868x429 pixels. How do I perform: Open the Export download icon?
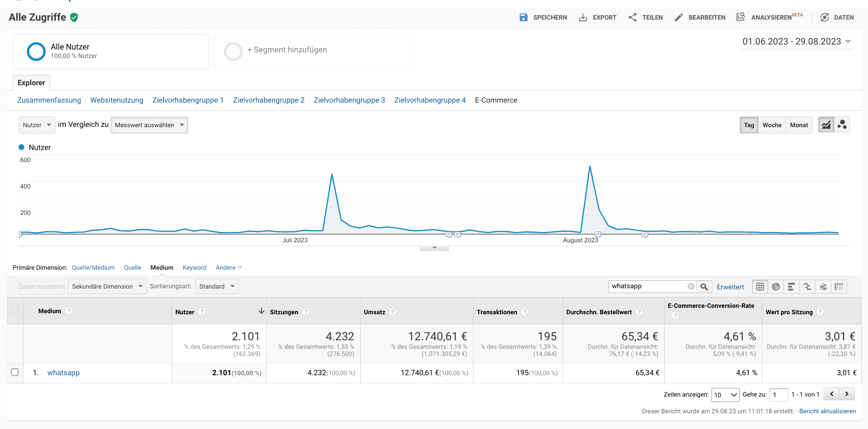pyautogui.click(x=583, y=17)
